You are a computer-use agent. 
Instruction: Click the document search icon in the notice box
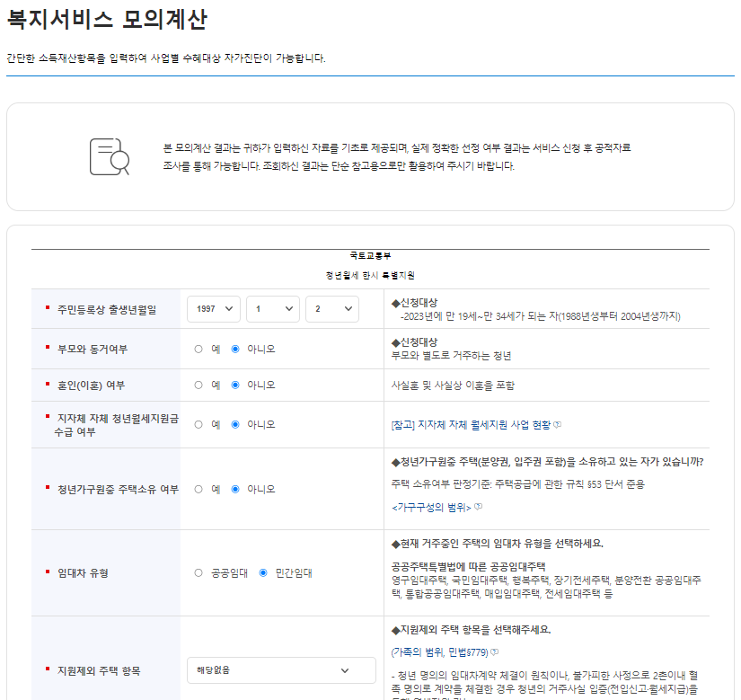(x=108, y=155)
